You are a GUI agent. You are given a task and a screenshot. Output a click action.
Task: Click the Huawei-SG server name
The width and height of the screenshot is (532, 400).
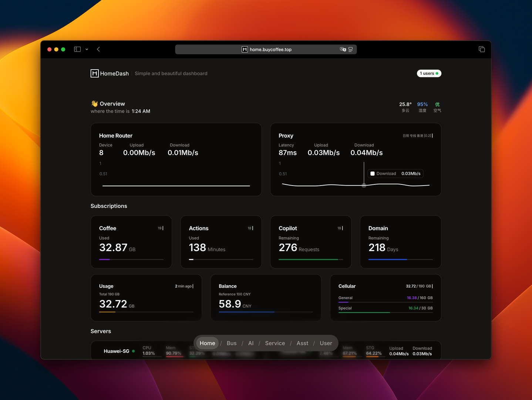click(x=117, y=351)
